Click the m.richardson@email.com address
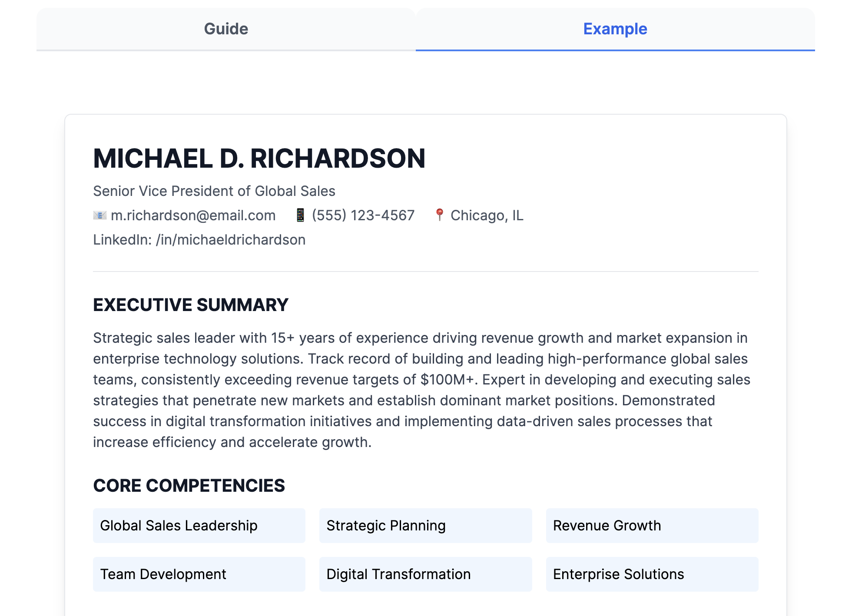The width and height of the screenshot is (842, 616). pyautogui.click(x=193, y=215)
